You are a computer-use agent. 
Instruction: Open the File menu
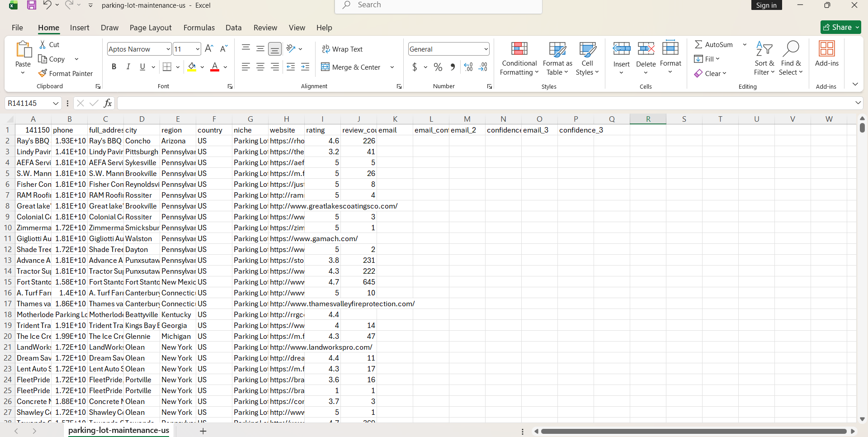click(x=17, y=28)
